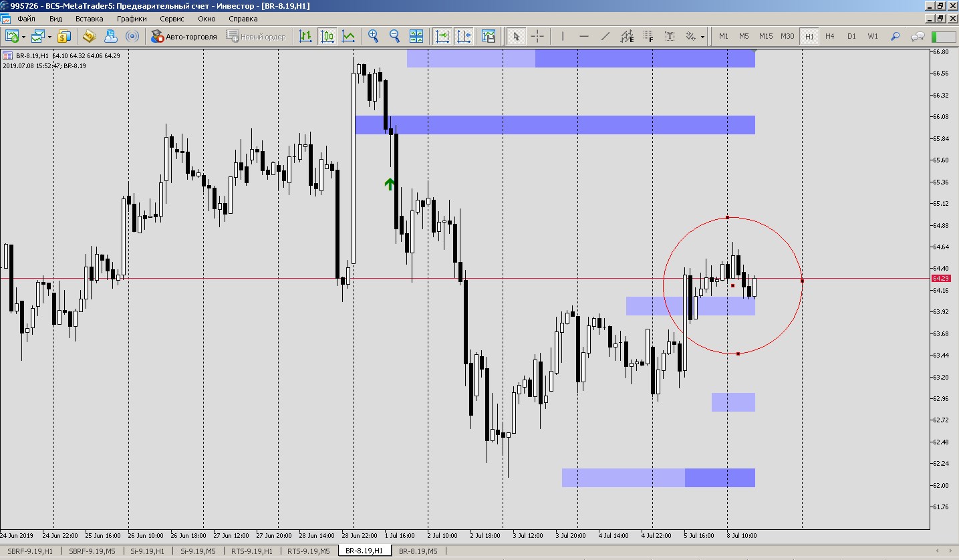The width and height of the screenshot is (959, 560).
Task: Switch to BR-8.19,M5 chart tab
Action: coord(418,551)
